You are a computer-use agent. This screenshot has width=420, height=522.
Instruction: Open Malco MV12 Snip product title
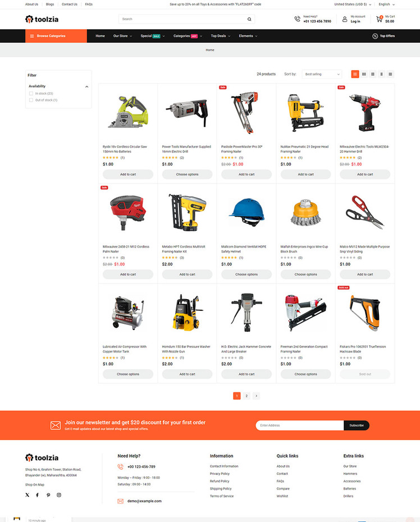364,249
